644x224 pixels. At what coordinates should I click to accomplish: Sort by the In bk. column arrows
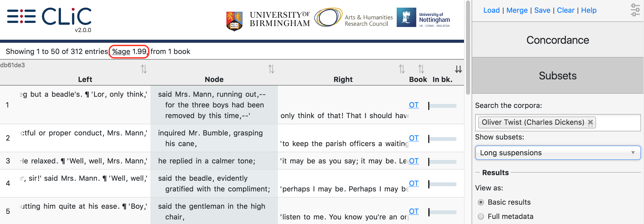tap(458, 69)
